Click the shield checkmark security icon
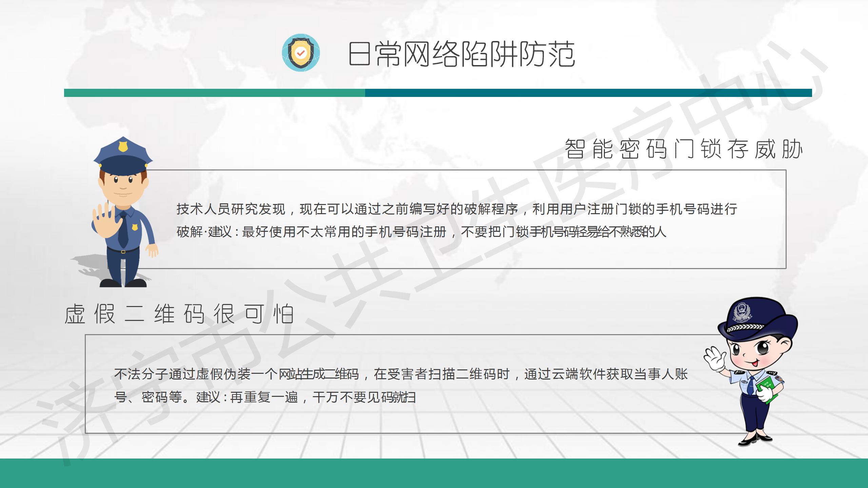This screenshot has width=868, height=488. (301, 53)
